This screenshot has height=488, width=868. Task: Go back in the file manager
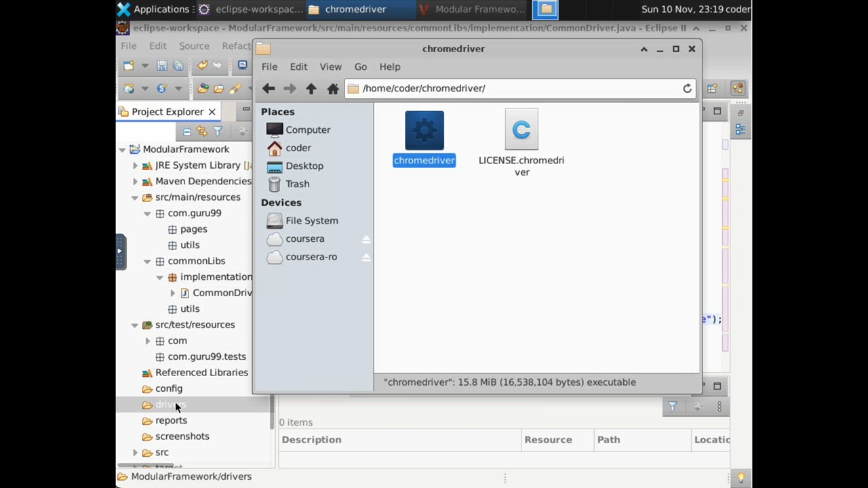coord(269,88)
